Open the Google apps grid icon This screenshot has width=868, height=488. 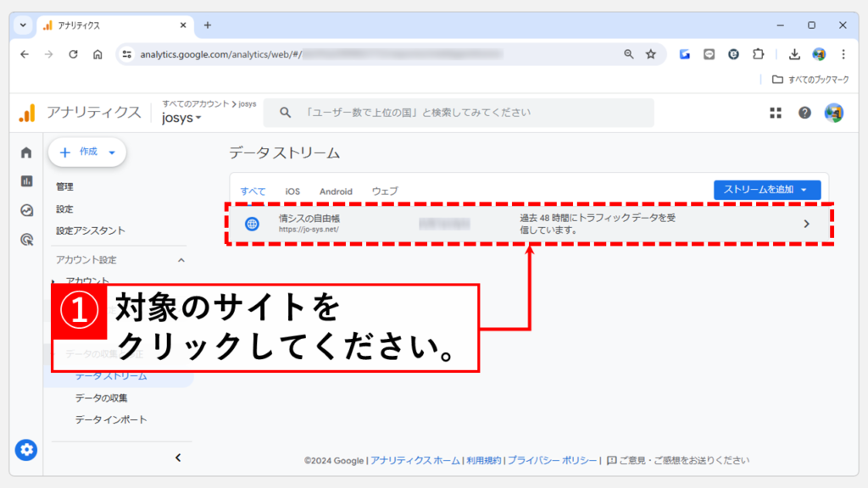pyautogui.click(x=776, y=113)
